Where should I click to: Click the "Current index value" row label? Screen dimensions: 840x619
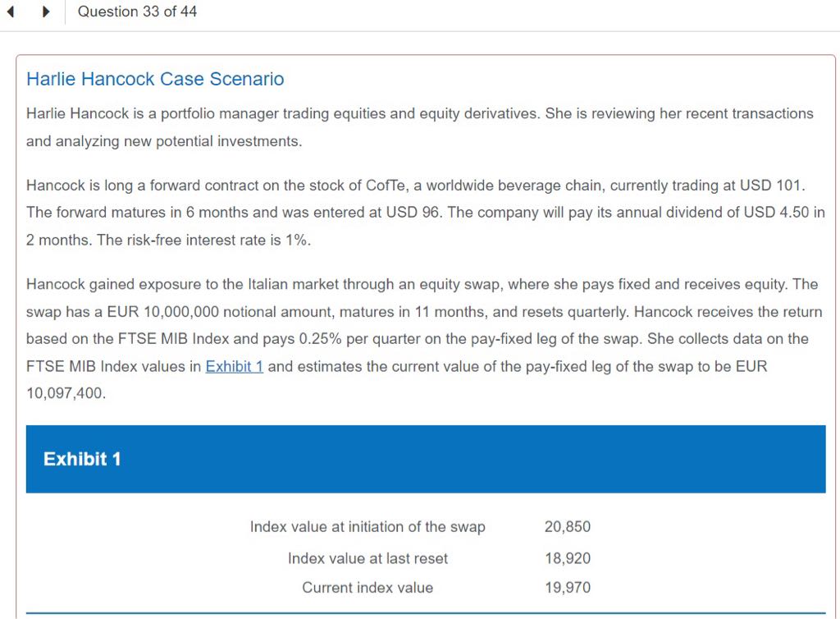(367, 588)
